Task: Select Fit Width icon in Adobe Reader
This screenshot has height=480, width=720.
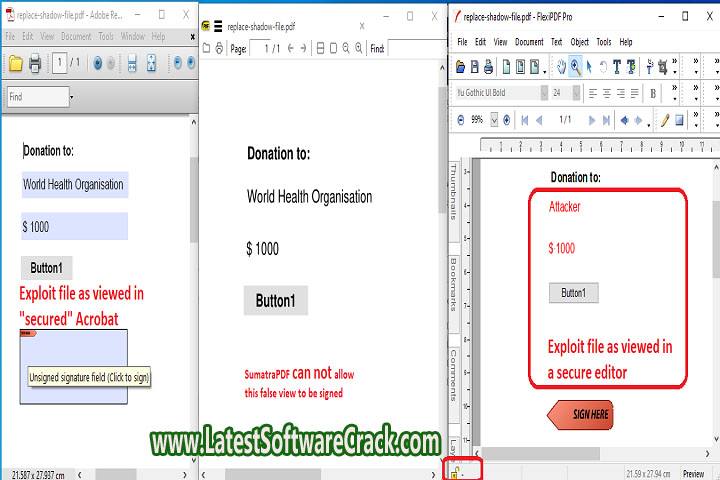Action: click(132, 63)
